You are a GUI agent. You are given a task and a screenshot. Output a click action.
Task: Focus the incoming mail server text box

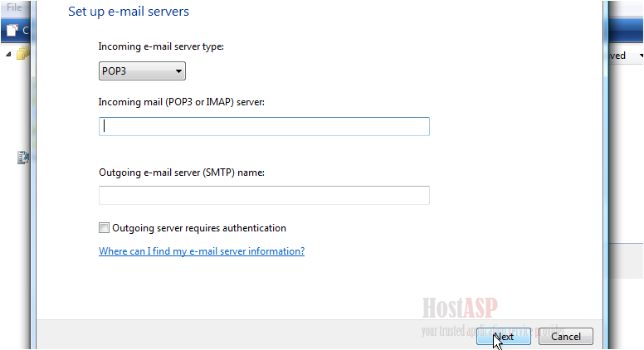[x=264, y=126]
